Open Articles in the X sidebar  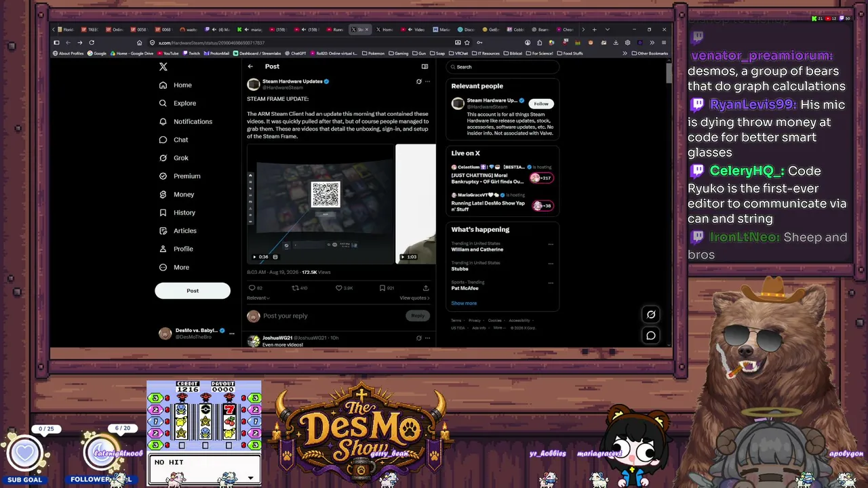coord(178,231)
